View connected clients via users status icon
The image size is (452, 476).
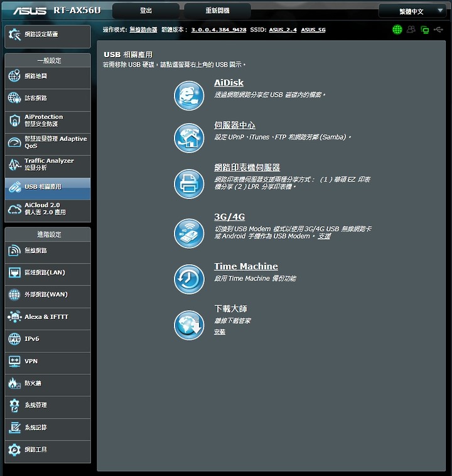[411, 30]
